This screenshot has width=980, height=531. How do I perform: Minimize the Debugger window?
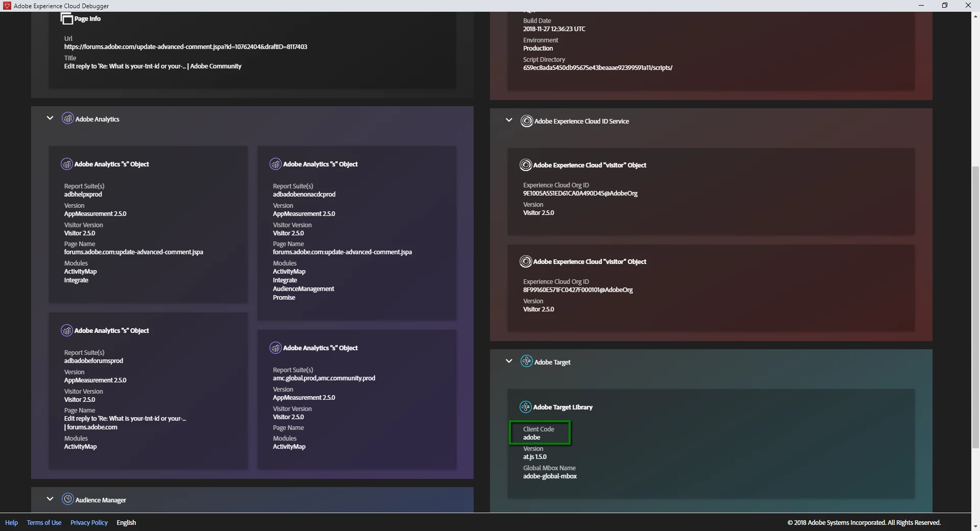(x=921, y=6)
